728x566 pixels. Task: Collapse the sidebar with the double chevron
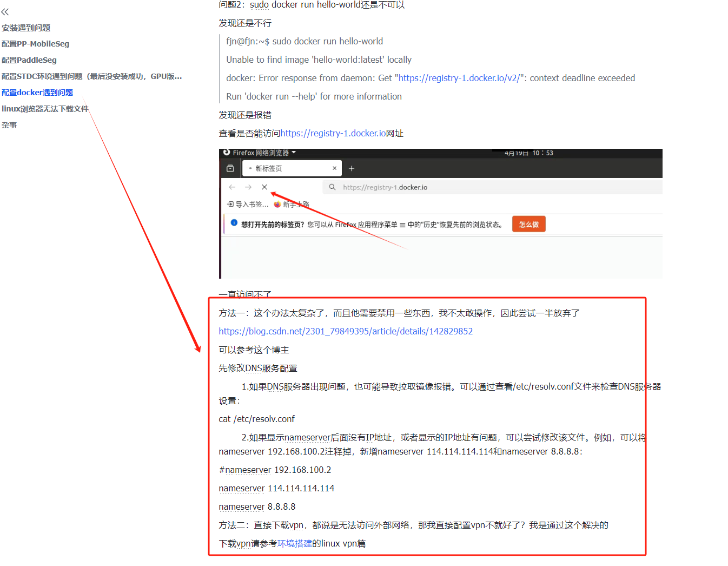(5, 11)
